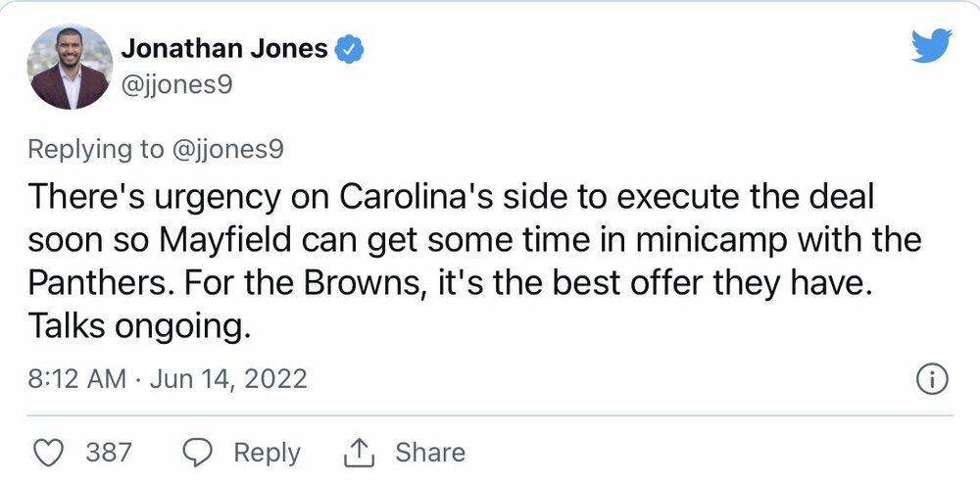Click the 'Replying to' label
This screenshot has width=980, height=483.
96,150
